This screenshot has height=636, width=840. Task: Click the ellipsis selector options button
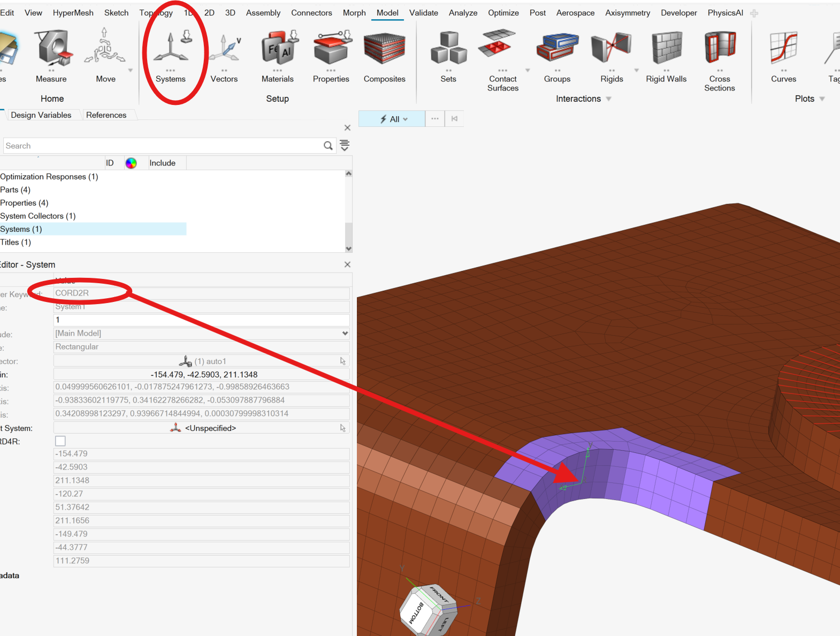click(x=435, y=119)
